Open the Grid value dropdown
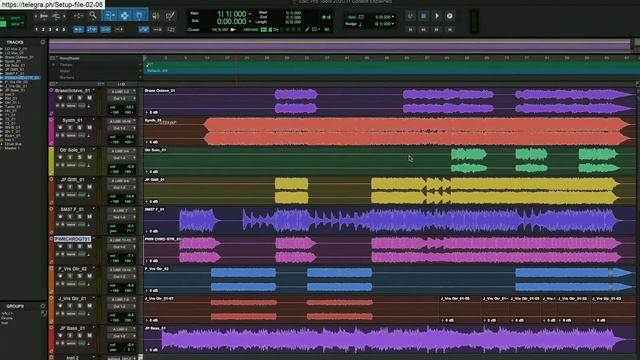Viewport: 640px width, 360px height. point(393,17)
